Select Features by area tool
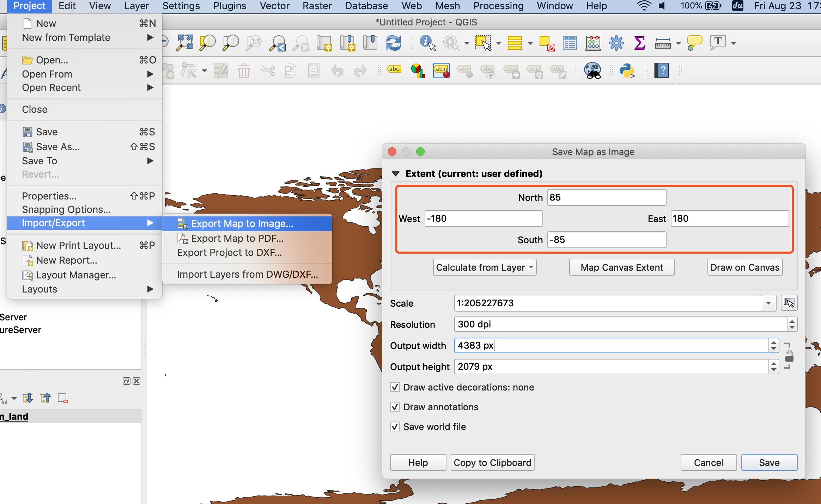 coord(483,43)
